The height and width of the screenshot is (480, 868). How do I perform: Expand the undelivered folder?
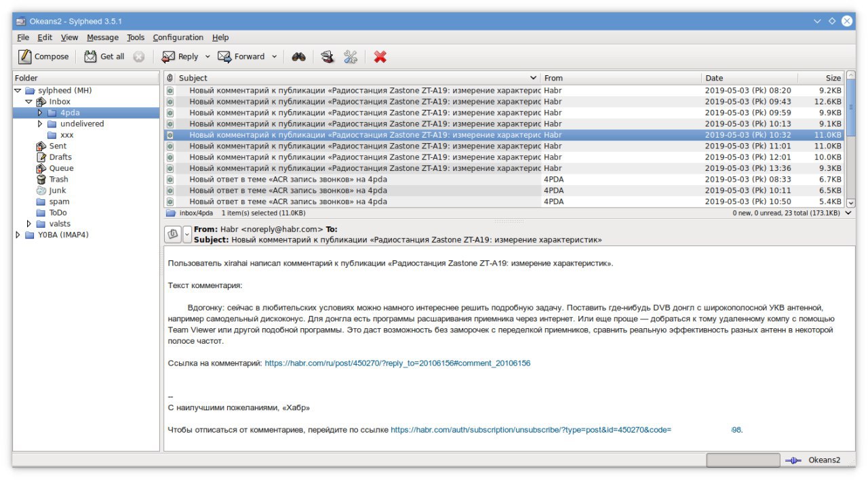point(40,124)
